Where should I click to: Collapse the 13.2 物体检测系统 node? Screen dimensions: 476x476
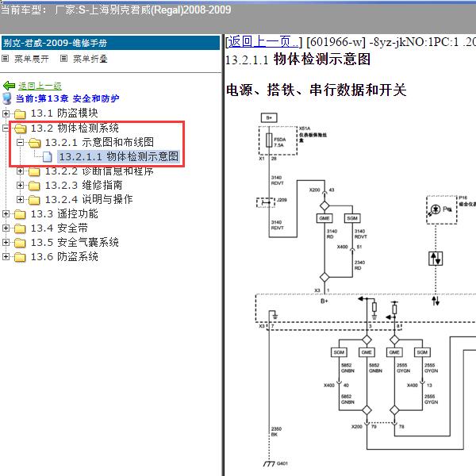[x=6, y=128]
